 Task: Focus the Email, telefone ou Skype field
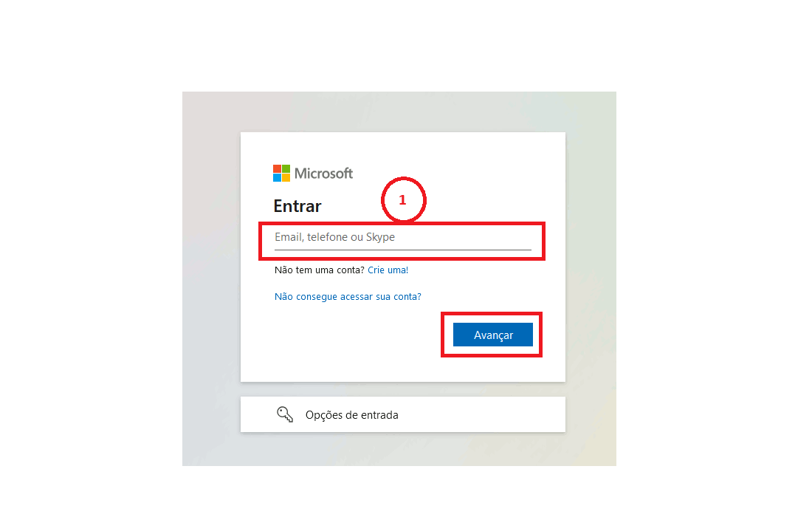[403, 237]
